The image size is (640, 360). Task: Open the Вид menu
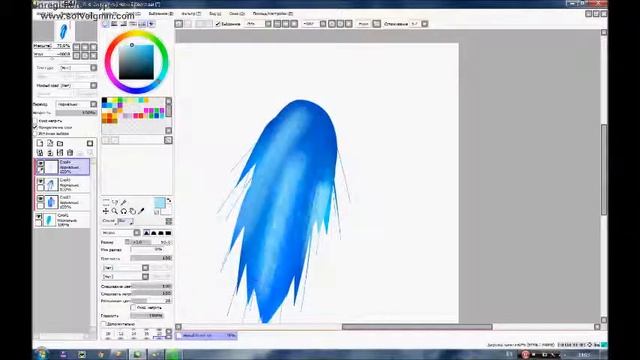[215, 13]
